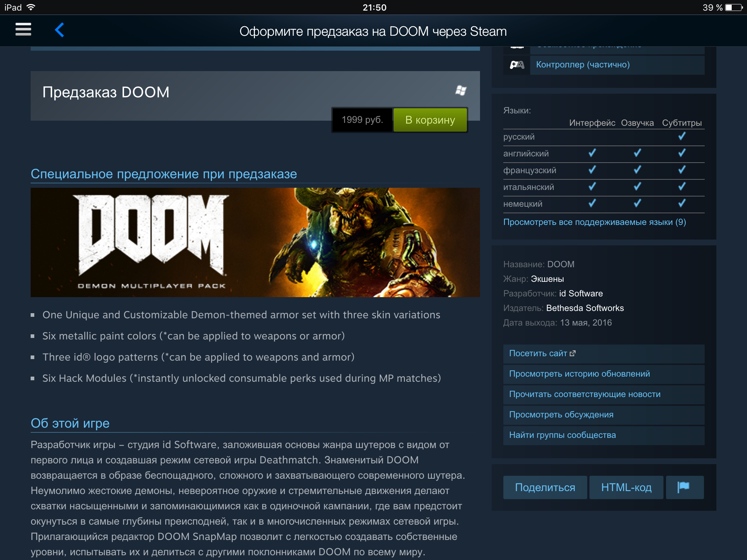This screenshot has width=747, height=560.
Task: Click французский language row label
Action: 530,170
